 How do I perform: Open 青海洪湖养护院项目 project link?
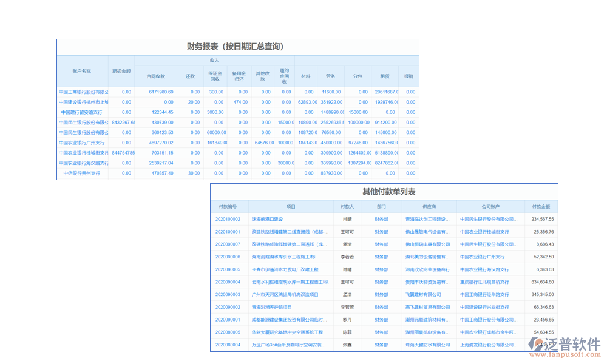pyautogui.click(x=271, y=307)
